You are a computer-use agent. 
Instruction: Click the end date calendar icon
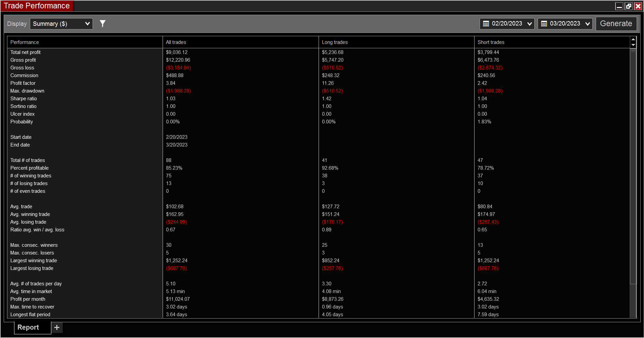point(544,24)
